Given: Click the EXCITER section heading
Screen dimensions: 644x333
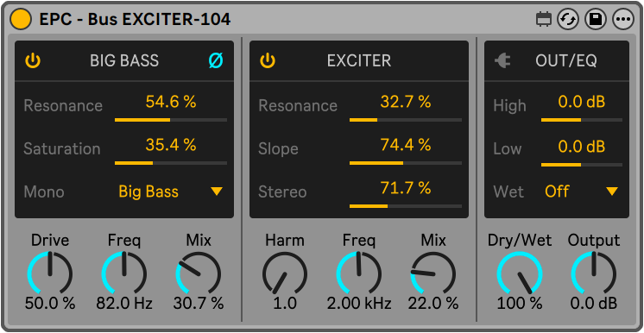Looking at the screenshot, I should (359, 60).
